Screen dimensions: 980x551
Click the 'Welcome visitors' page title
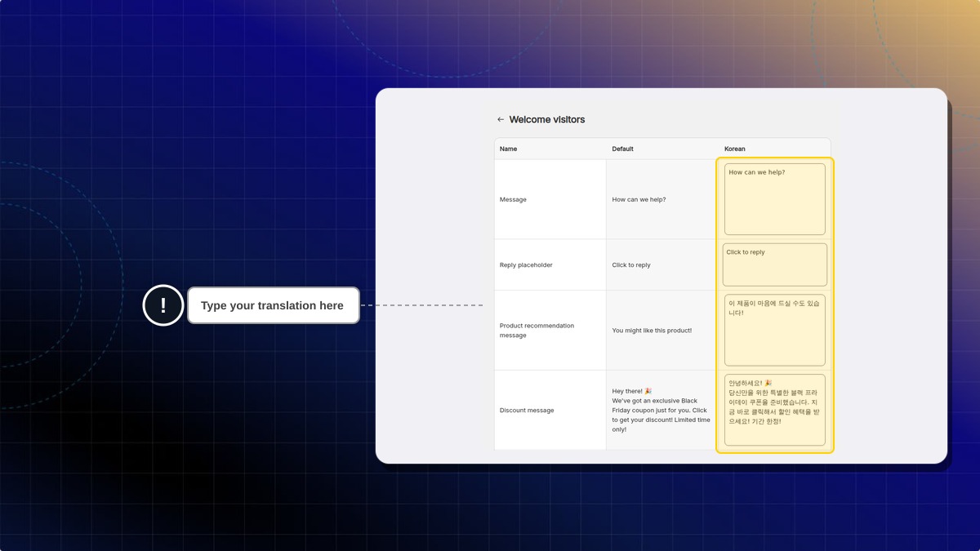547,119
